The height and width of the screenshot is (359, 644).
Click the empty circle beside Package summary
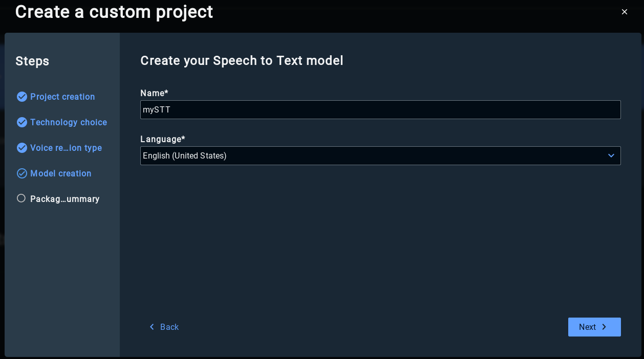click(21, 198)
